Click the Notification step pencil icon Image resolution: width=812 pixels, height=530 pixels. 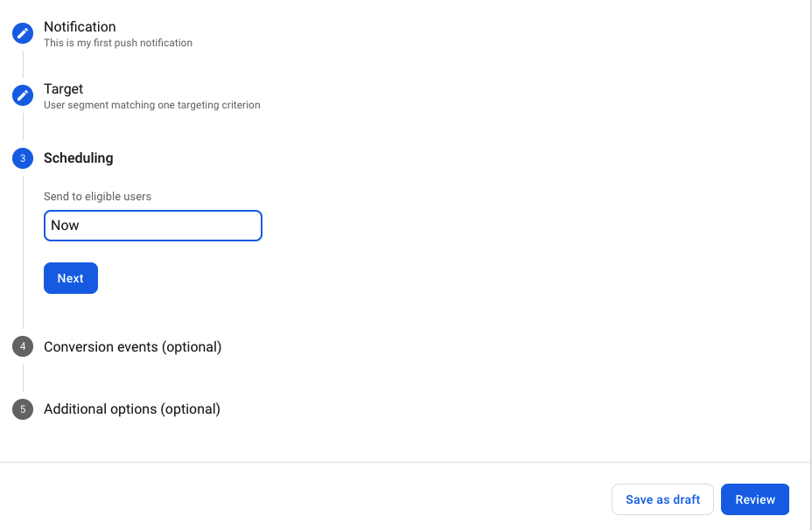23,33
